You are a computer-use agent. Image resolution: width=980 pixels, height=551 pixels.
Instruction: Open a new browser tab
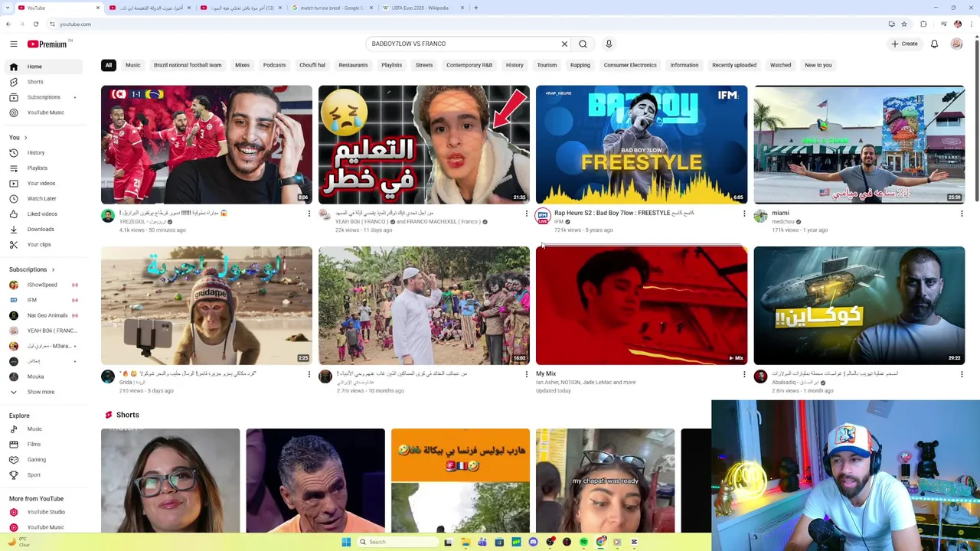[475, 8]
